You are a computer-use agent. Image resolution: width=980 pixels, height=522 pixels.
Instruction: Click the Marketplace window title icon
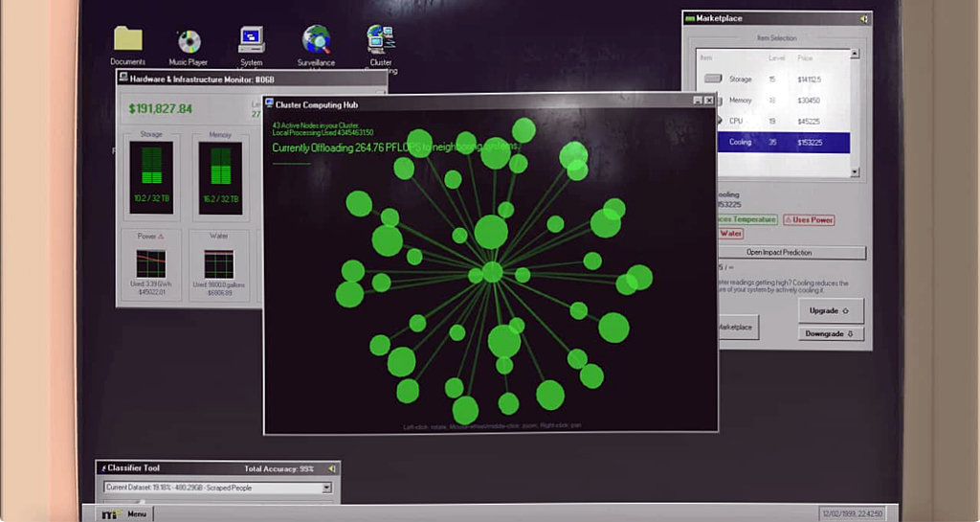coord(690,19)
